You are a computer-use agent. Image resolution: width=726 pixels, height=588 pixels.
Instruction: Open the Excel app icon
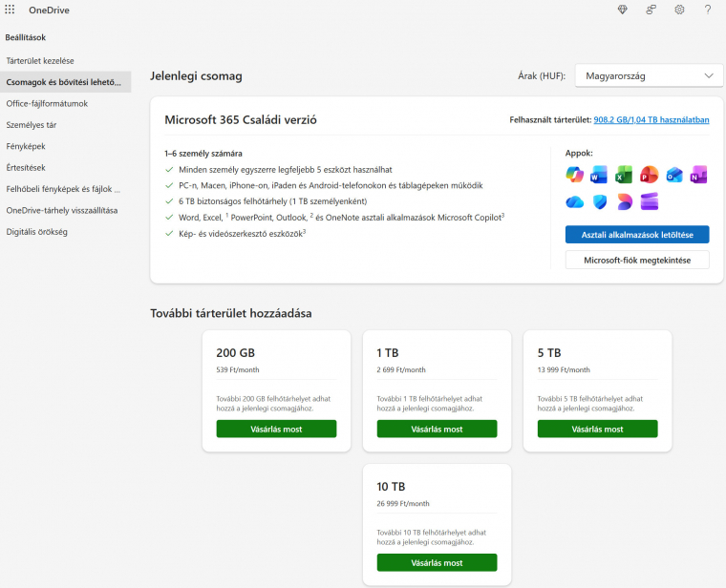click(x=624, y=175)
